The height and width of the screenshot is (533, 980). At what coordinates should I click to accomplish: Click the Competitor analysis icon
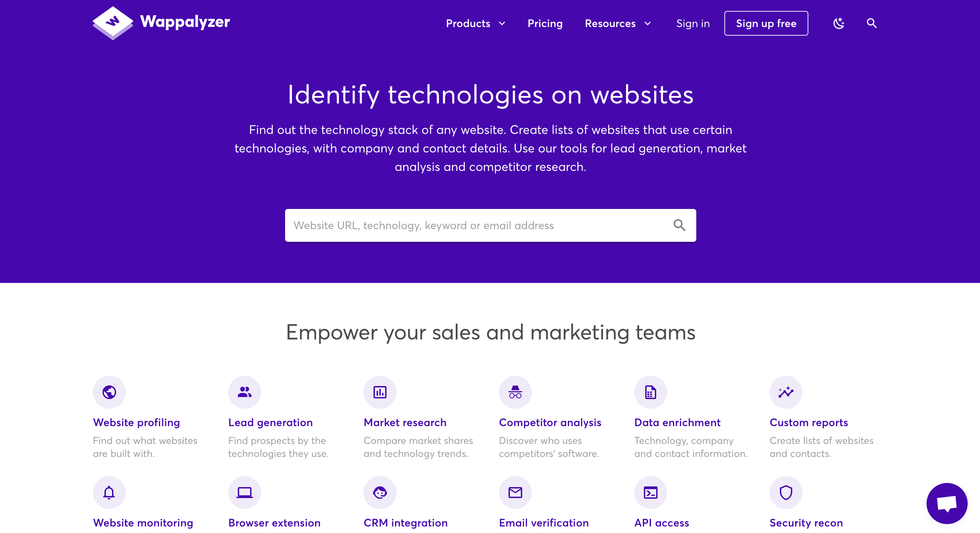click(514, 392)
